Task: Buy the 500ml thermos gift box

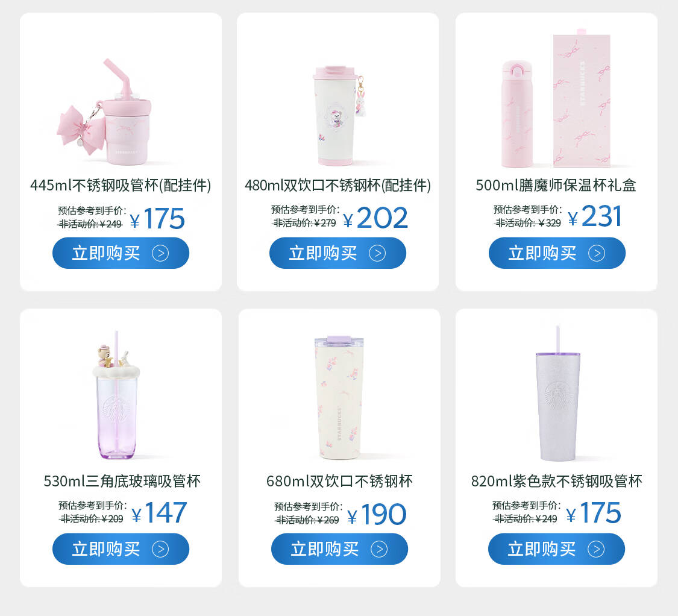Action: [x=557, y=253]
